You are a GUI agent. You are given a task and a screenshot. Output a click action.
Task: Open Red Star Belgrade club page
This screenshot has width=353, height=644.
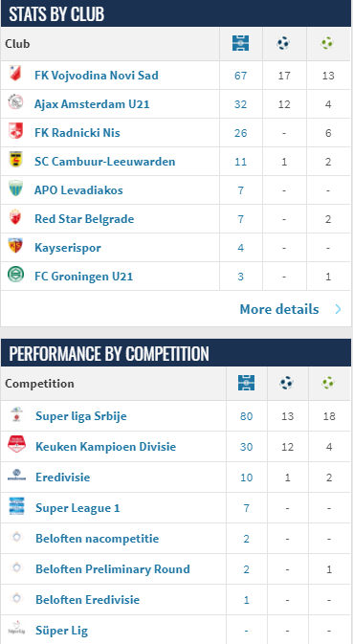[84, 219]
